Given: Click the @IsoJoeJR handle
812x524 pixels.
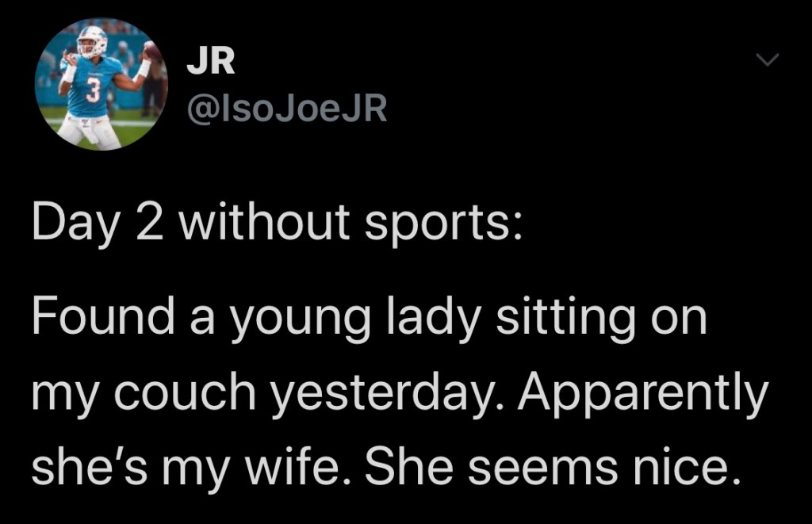Looking at the screenshot, I should 286,109.
